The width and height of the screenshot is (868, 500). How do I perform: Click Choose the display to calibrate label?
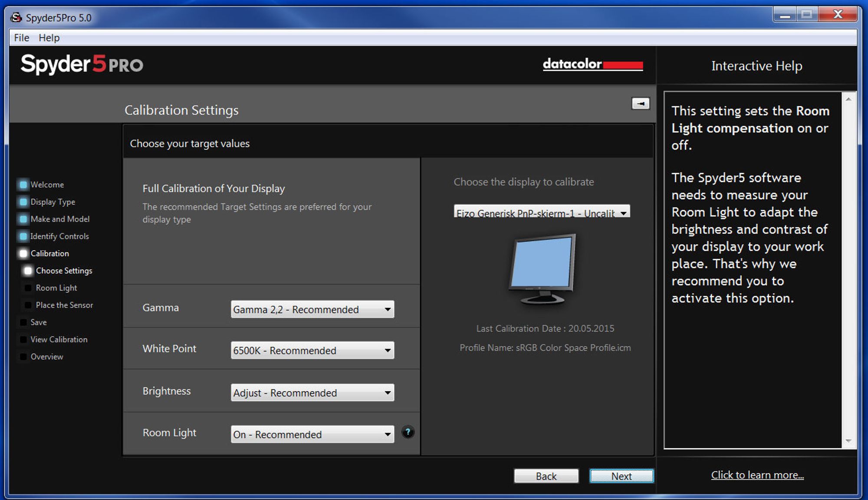pyautogui.click(x=524, y=182)
